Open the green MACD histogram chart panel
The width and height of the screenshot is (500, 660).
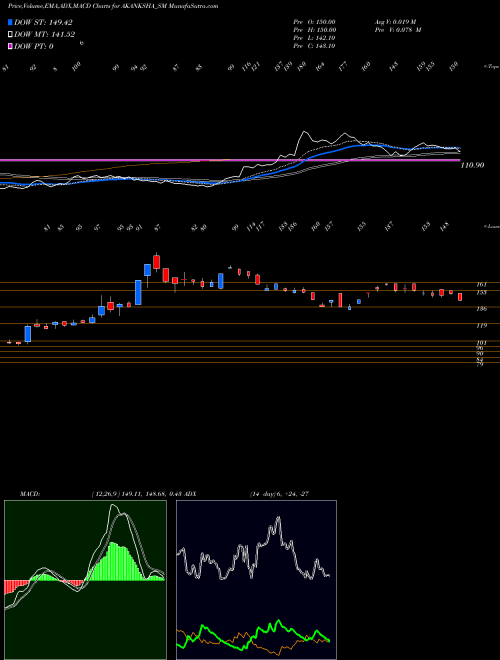click(x=85, y=580)
